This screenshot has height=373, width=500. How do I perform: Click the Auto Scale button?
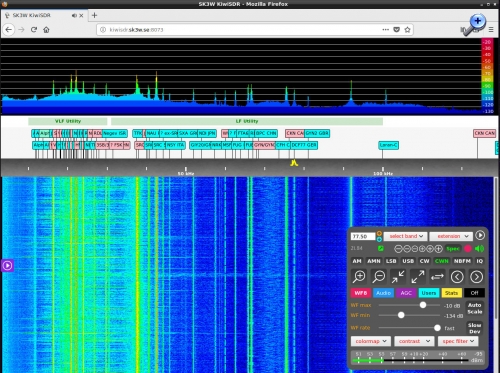coord(474,308)
